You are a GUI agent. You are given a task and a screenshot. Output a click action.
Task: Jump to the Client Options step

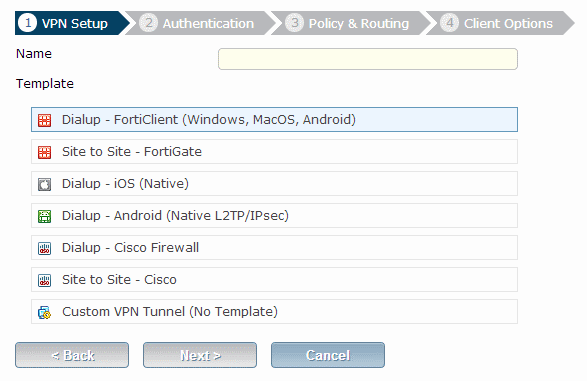[x=500, y=23]
